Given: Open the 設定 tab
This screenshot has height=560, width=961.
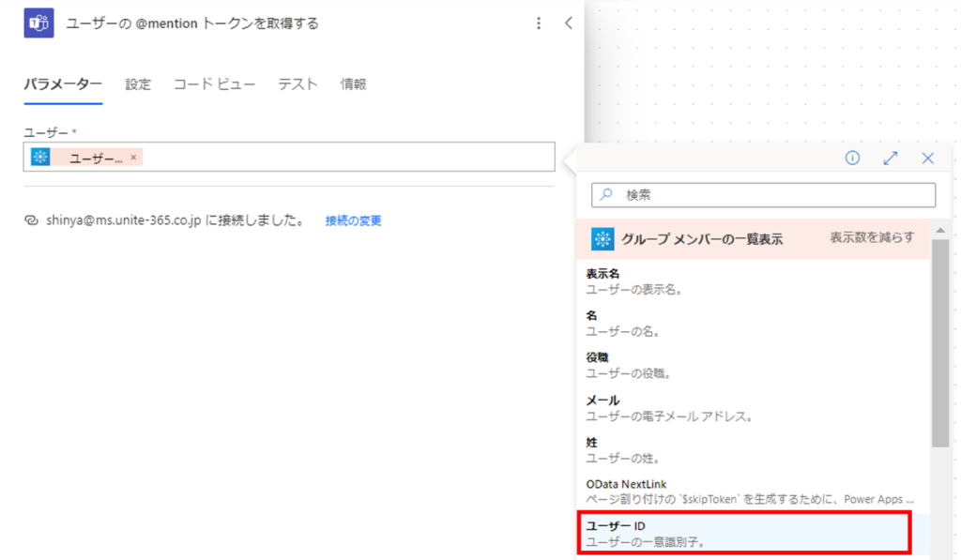Looking at the screenshot, I should 138,84.
